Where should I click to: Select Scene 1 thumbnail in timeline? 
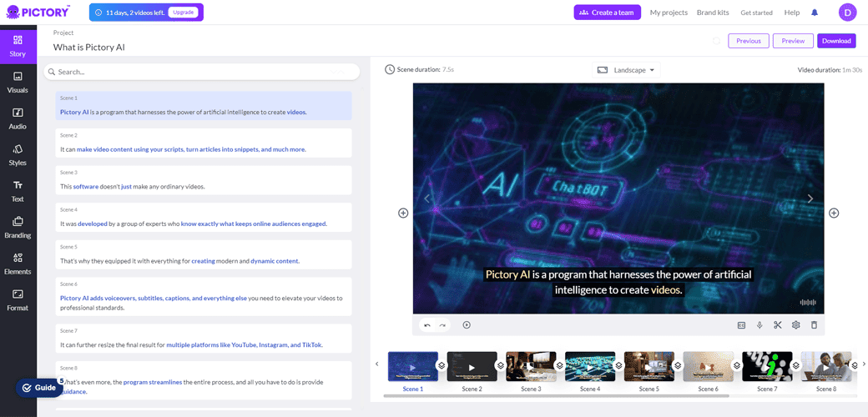coord(413,367)
